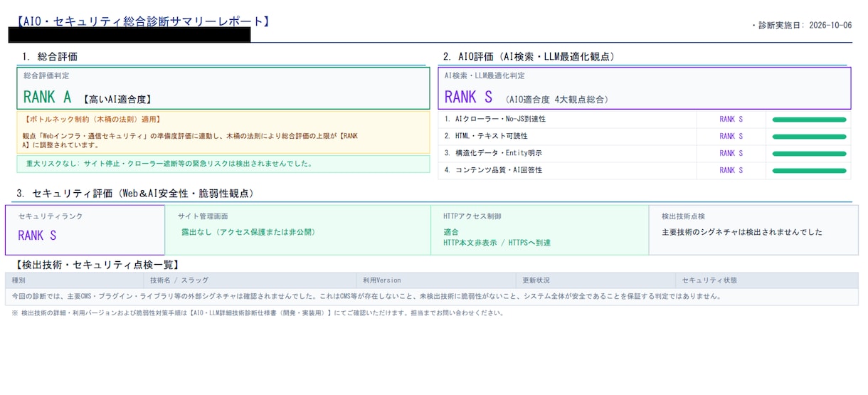Click RANK S in AIクローラー row
Image resolution: width=868 pixels, height=395 pixels.
[731, 119]
